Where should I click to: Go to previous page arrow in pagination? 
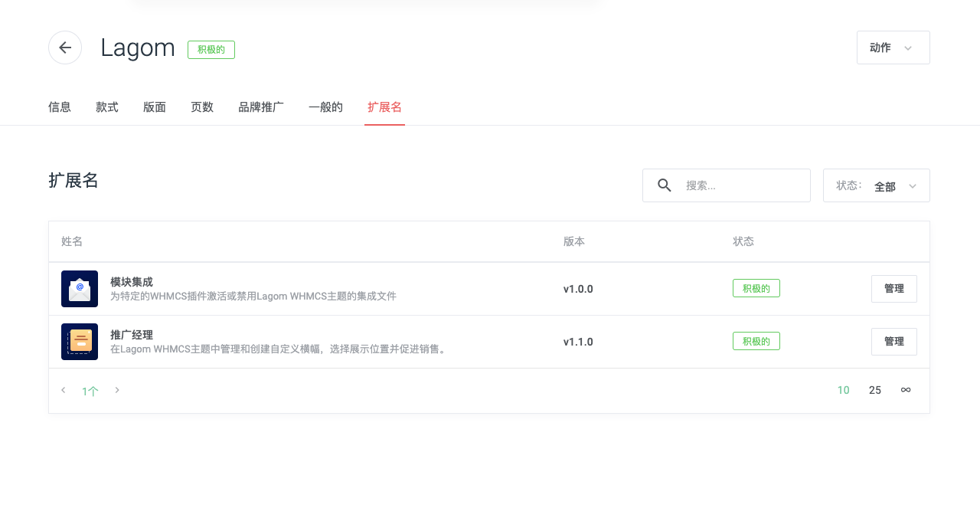[x=64, y=390]
